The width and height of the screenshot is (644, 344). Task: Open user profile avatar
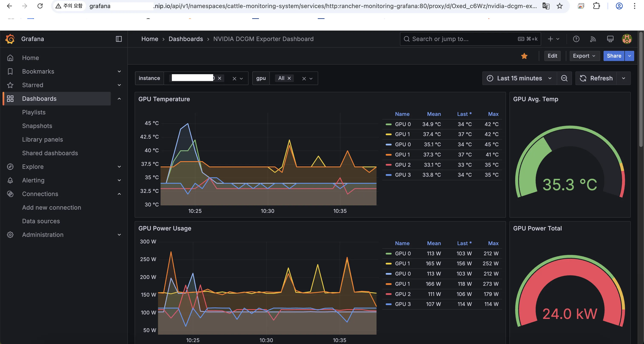(627, 39)
